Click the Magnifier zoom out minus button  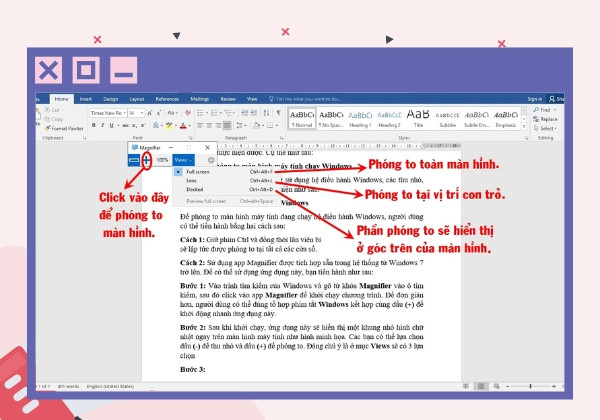point(134,160)
